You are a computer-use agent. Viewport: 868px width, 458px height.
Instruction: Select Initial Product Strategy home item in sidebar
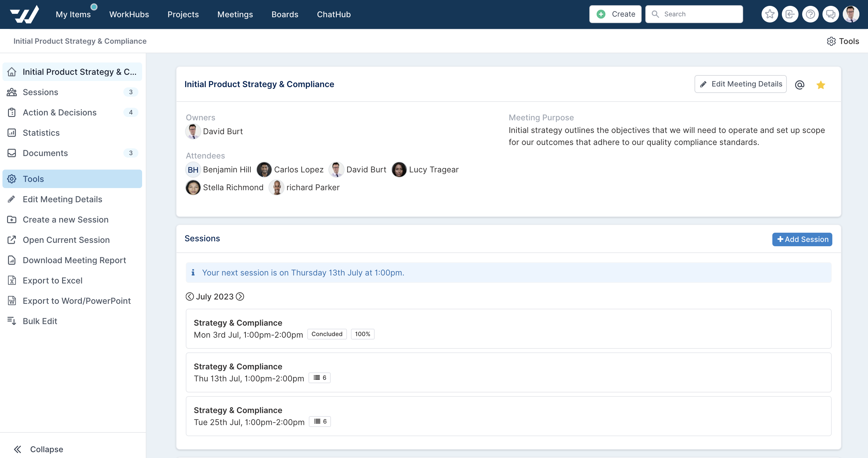pos(72,72)
